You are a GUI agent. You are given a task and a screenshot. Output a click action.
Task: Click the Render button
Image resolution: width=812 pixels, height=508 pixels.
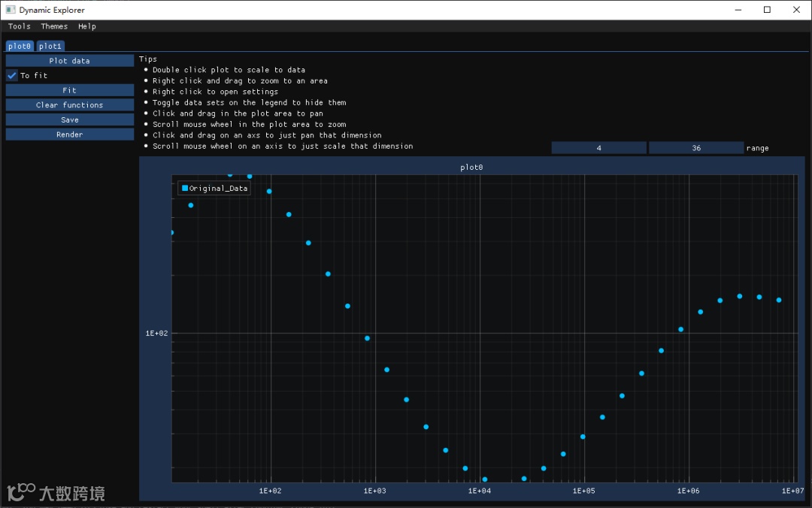coord(70,135)
